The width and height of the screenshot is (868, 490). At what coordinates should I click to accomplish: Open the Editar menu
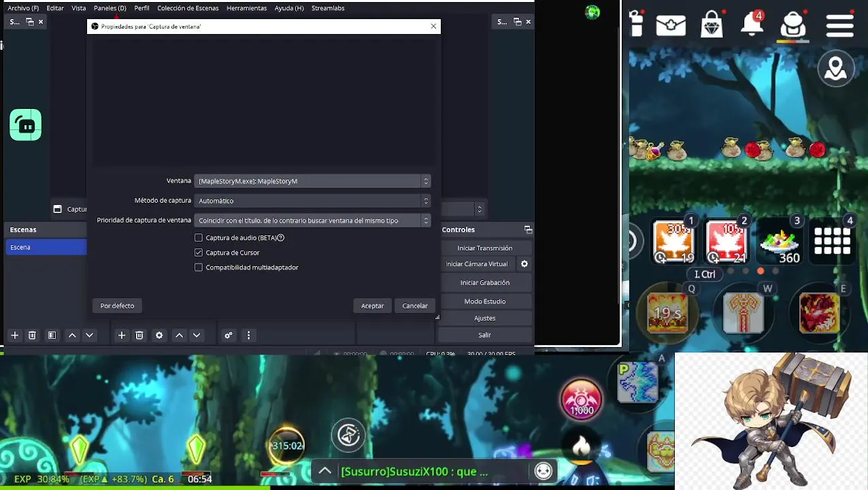click(55, 8)
